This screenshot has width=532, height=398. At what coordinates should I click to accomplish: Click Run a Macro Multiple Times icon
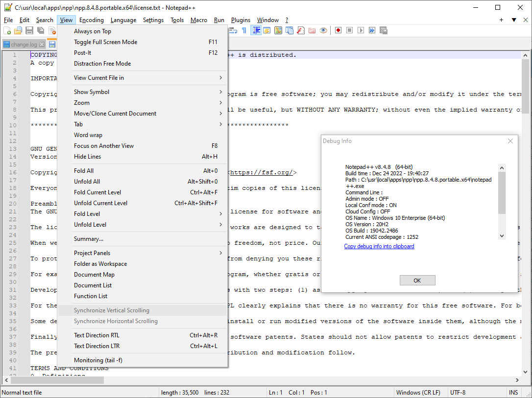tap(372, 30)
